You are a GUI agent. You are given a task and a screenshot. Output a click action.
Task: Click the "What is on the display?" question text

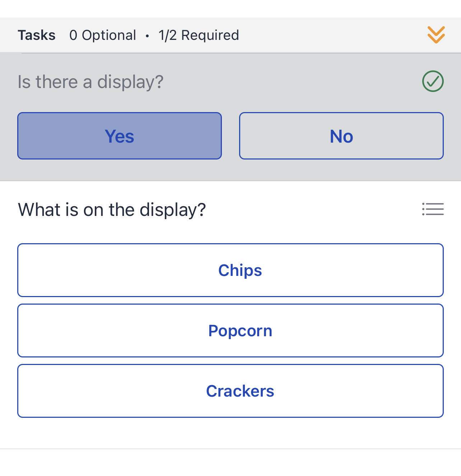coord(112,209)
